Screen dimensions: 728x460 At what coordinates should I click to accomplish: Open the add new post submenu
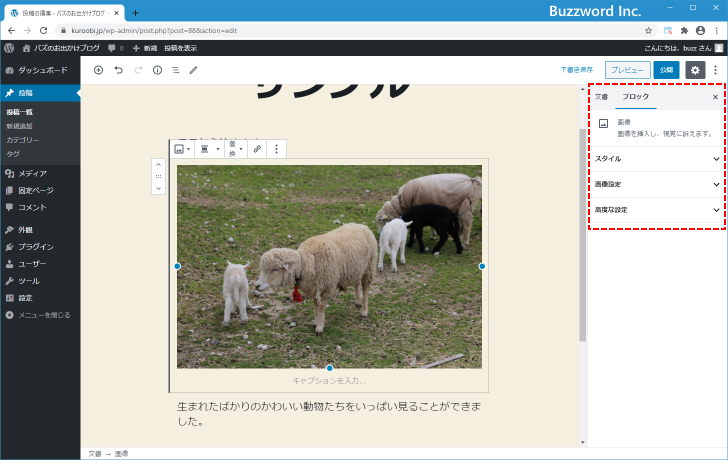(x=20, y=126)
